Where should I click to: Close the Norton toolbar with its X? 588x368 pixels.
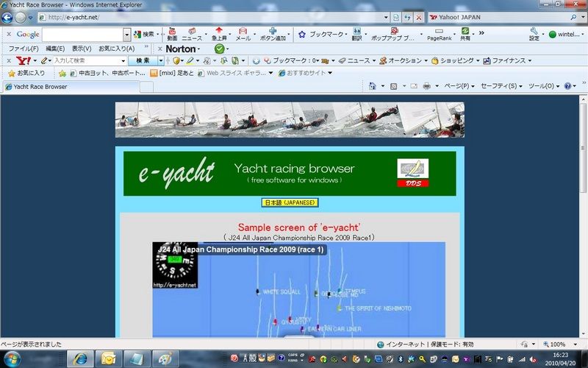click(x=159, y=49)
